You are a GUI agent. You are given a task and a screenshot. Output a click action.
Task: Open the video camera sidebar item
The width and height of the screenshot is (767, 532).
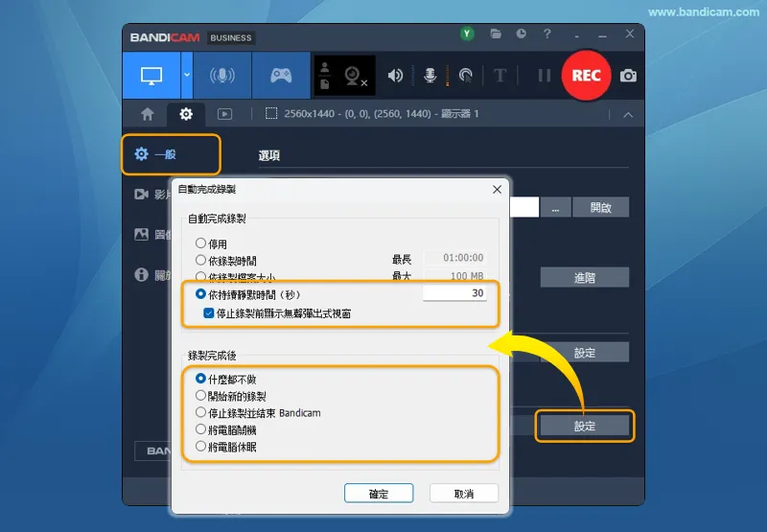[152, 195]
